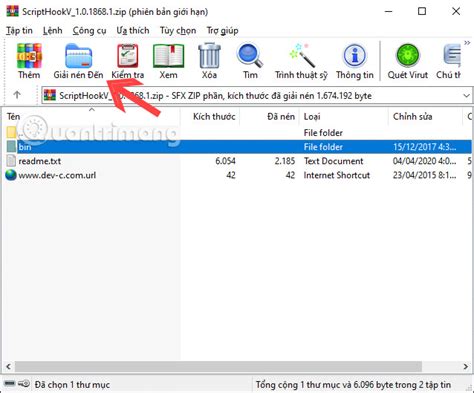474x393 pixels.
Task: Sort by the Đã nén column header
Action: coord(281,117)
